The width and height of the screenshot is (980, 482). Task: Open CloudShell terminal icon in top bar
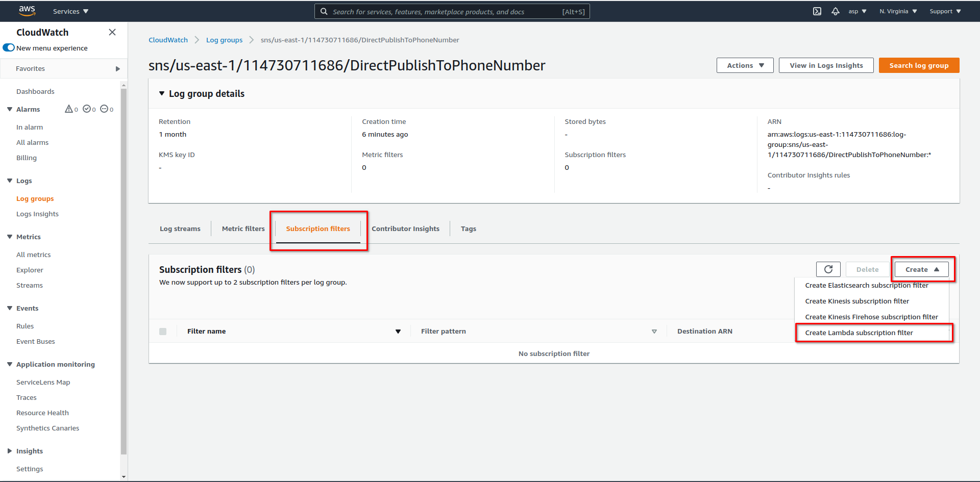(x=817, y=11)
